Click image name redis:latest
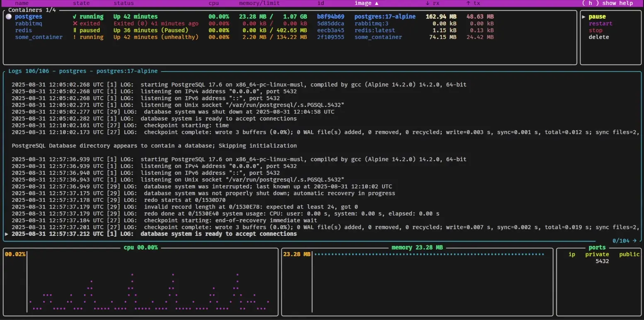644x320 pixels. [x=375, y=30]
